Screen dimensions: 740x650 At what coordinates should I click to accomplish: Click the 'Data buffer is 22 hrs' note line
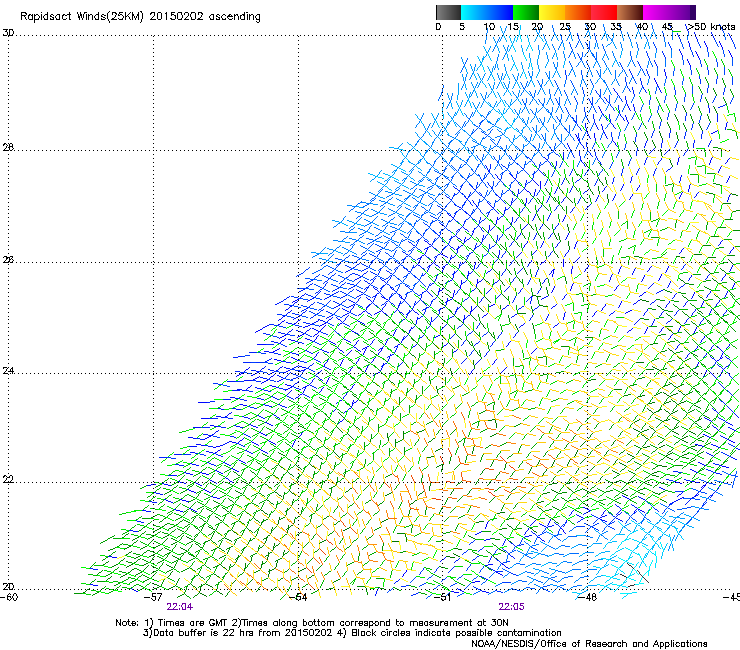pyautogui.click(x=352, y=633)
